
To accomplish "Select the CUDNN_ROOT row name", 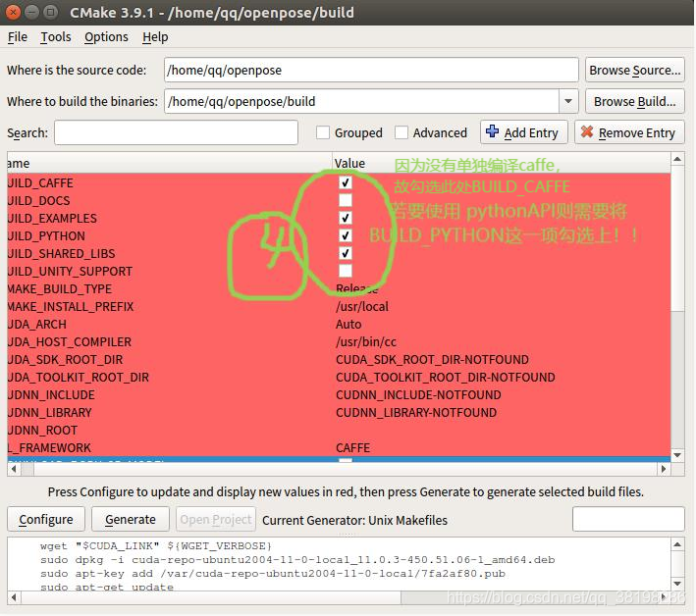I will click(42, 431).
